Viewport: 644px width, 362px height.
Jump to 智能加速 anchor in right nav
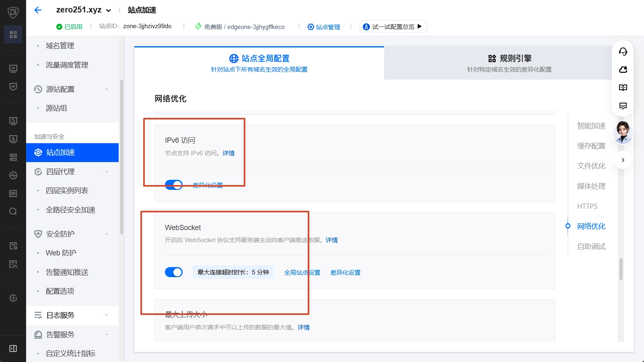pyautogui.click(x=591, y=126)
